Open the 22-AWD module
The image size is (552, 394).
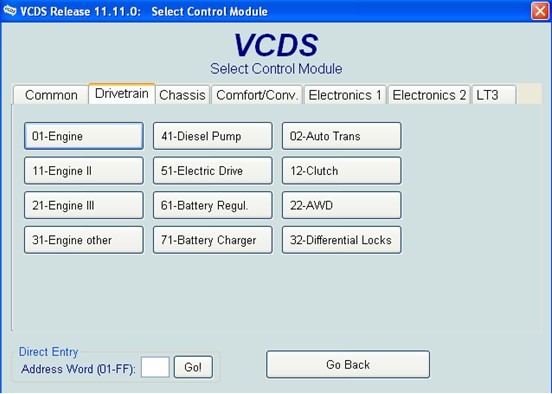(341, 205)
